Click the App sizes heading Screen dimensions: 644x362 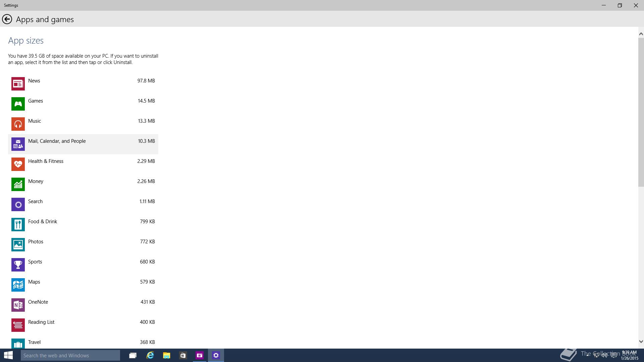[26, 41]
